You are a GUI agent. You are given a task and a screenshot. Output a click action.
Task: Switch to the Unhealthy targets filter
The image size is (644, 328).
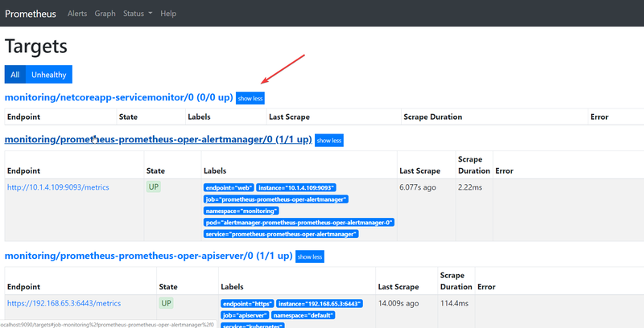tap(48, 75)
